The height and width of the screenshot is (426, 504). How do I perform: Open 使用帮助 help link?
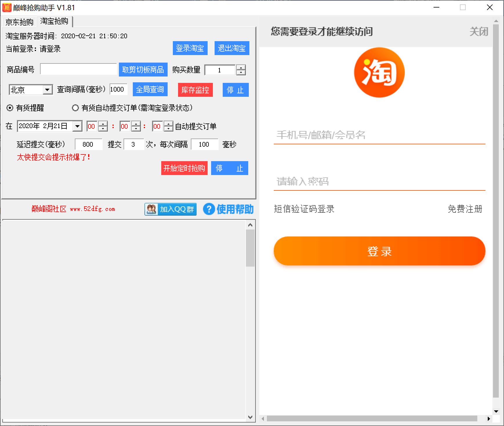tap(228, 209)
